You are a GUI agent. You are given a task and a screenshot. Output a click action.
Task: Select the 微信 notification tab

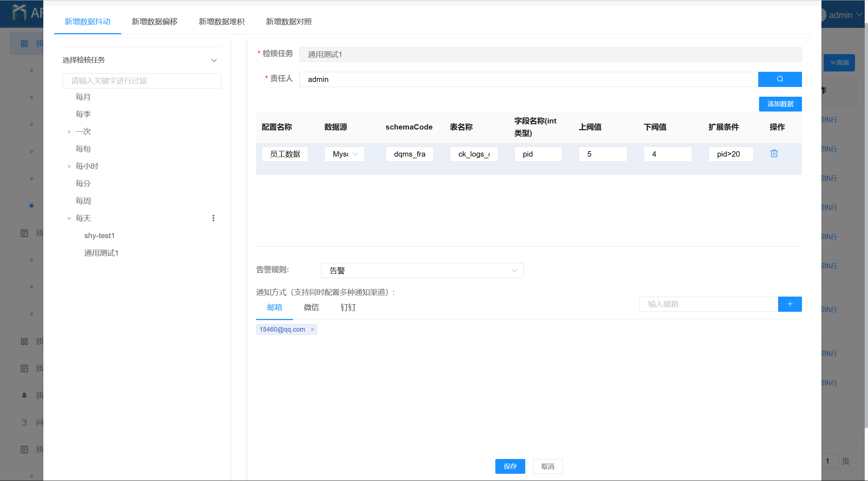pos(311,307)
